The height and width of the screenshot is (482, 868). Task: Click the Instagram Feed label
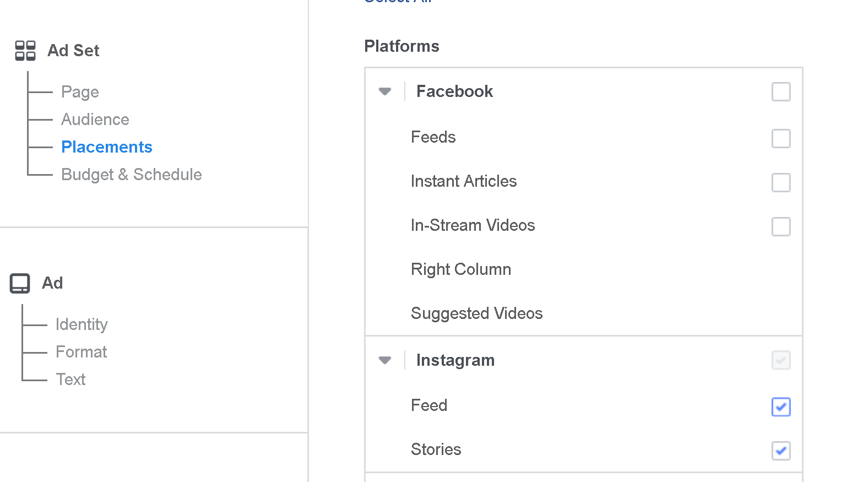tap(429, 405)
